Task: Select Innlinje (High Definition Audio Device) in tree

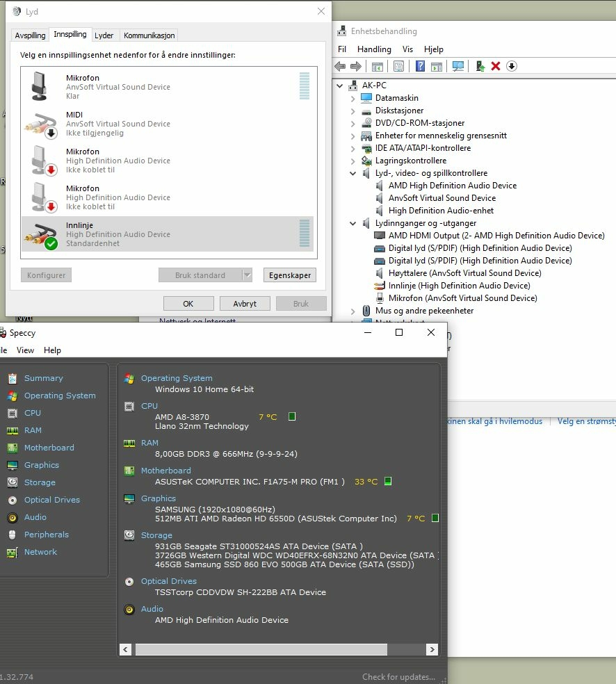Action: (x=460, y=286)
